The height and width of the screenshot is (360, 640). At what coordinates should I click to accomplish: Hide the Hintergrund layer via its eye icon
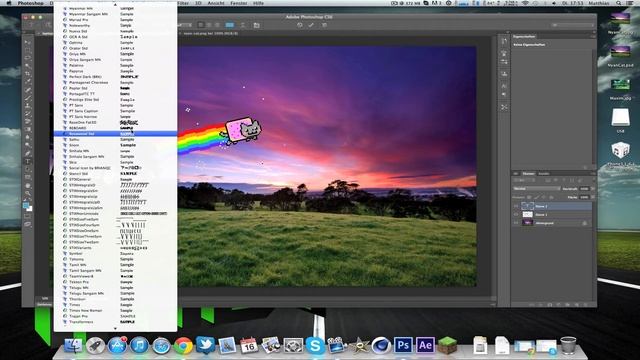pos(516,223)
